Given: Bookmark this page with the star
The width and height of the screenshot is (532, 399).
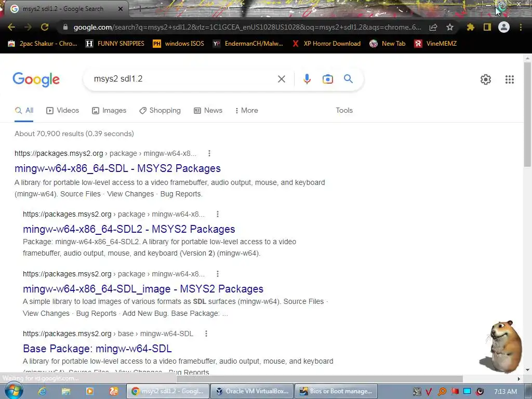Looking at the screenshot, I should click(450, 27).
